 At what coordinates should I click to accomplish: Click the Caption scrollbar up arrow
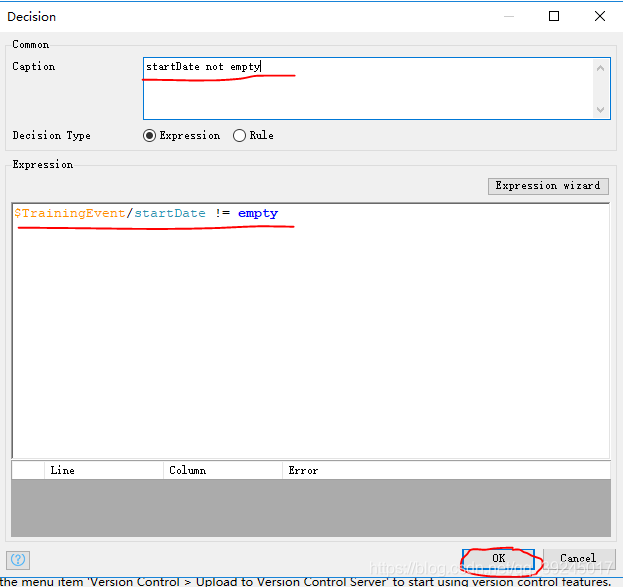(x=600, y=68)
